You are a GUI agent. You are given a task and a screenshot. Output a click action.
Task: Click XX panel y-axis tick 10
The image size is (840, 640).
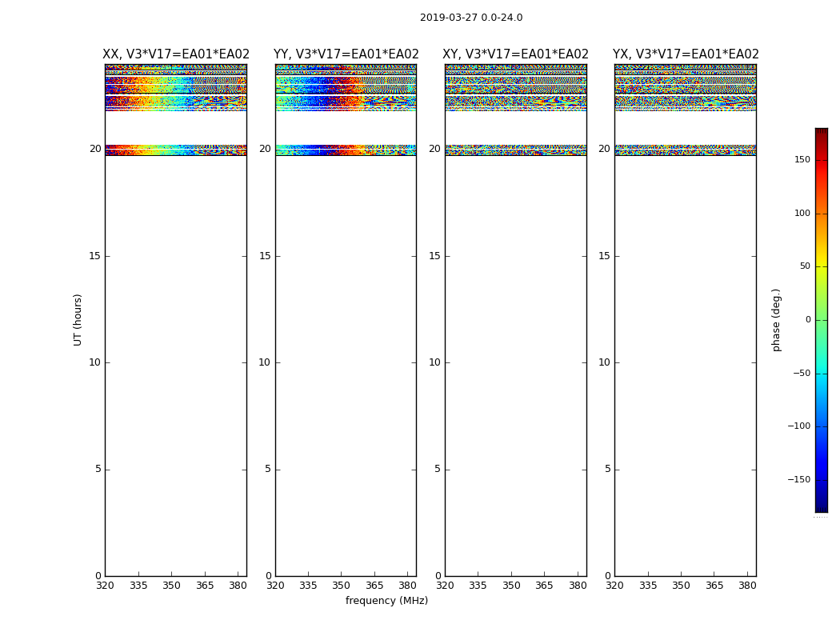pyautogui.click(x=95, y=362)
